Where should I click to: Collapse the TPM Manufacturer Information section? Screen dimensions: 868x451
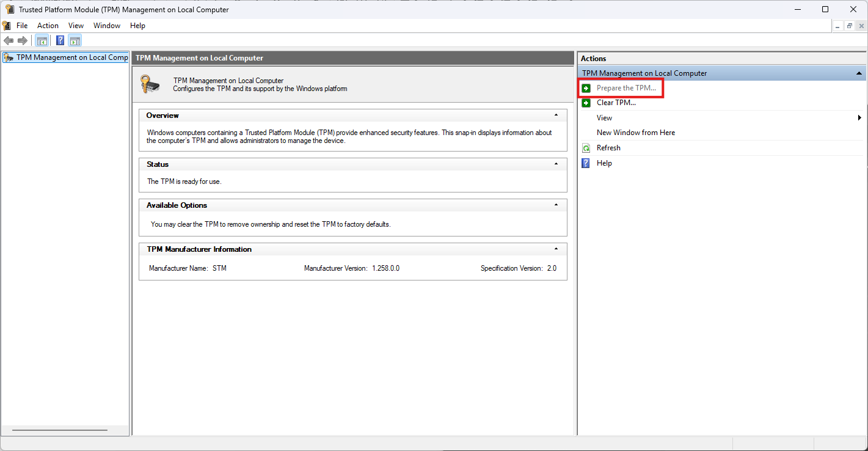(556, 249)
